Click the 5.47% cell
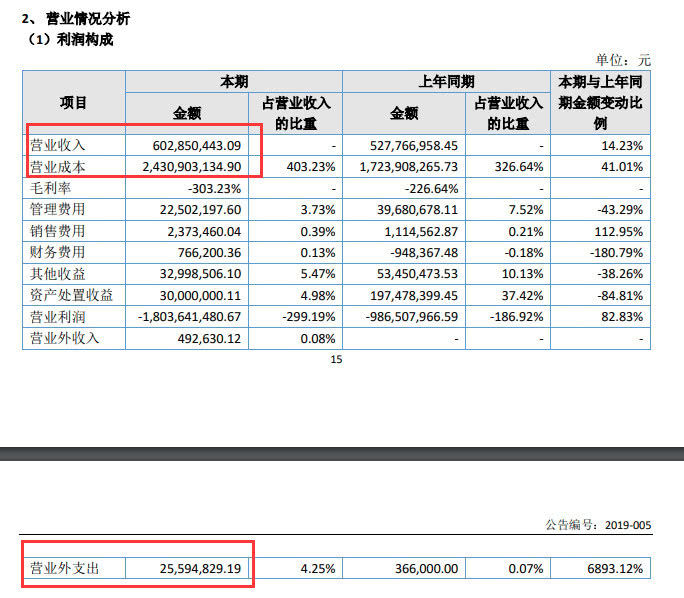Screen dimensions: 684x598 point(318,274)
